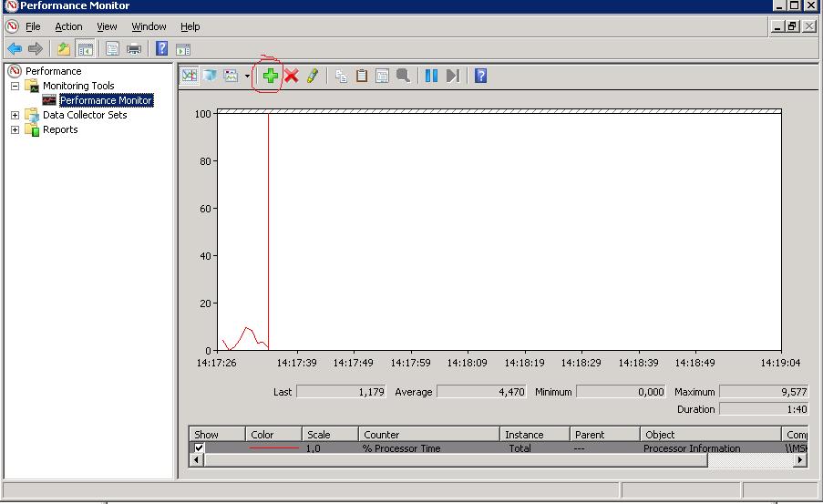823x504 pixels.
Task: Click green plus Add counter button
Action: (271, 76)
